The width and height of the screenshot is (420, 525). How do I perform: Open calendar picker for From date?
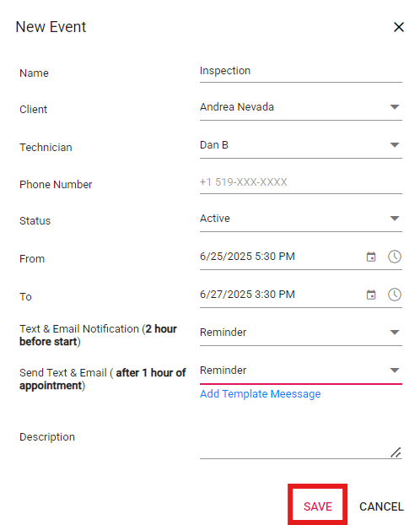(x=371, y=257)
